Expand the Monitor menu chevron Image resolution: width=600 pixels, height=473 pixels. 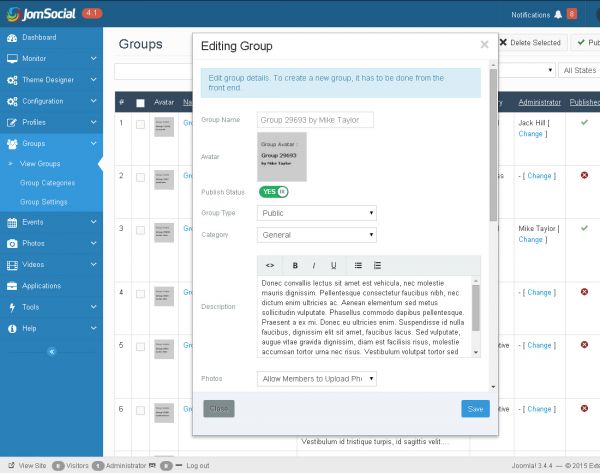coord(93,58)
